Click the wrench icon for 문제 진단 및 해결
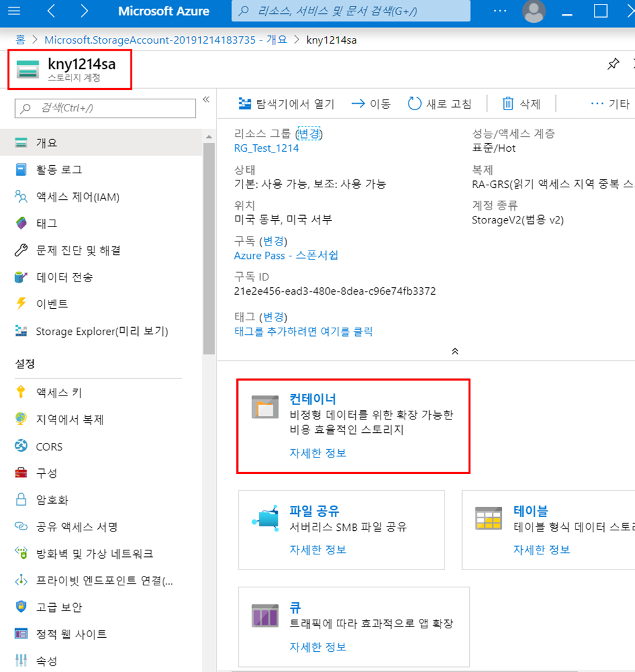This screenshot has height=672, width=635. (x=21, y=251)
